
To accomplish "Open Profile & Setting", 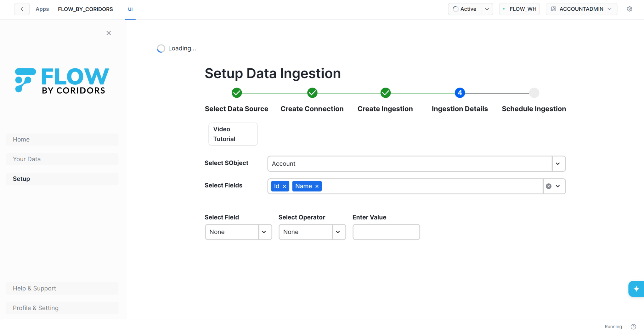I will click(62, 308).
